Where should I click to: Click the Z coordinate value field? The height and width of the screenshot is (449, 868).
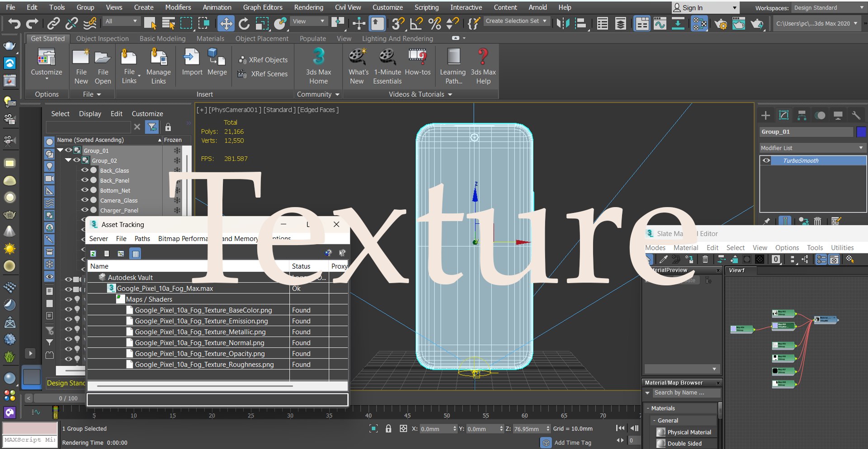point(529,429)
